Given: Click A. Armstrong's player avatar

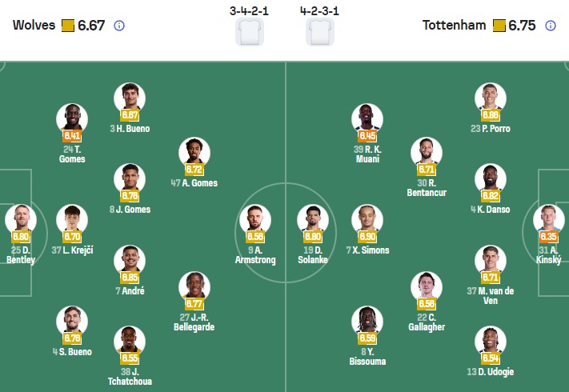Looking at the screenshot, I should pyautogui.click(x=254, y=219).
